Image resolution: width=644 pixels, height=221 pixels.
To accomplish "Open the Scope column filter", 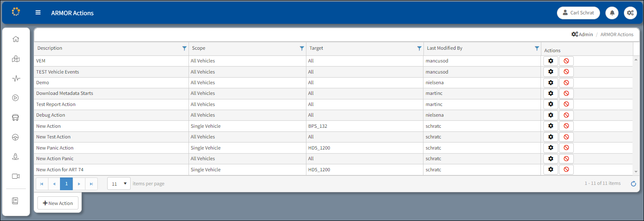I will 302,48.
